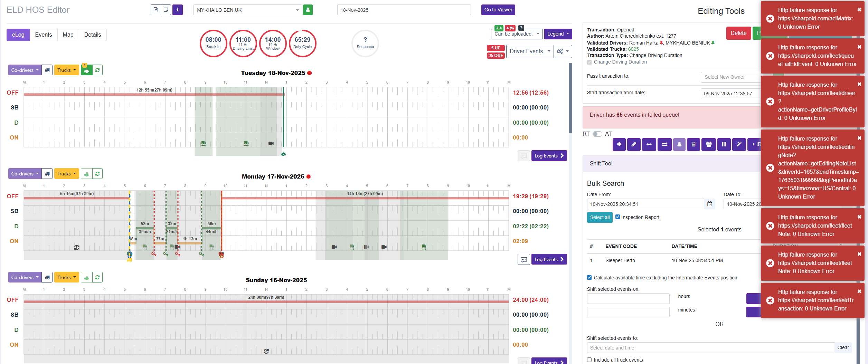Click truck icon next to Sunday Co-drivers

47,277
